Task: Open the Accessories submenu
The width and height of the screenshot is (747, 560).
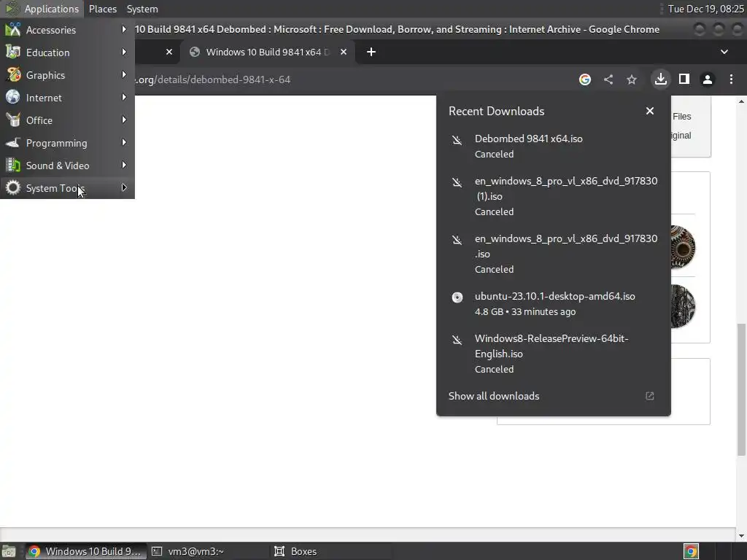Action: click(x=67, y=29)
